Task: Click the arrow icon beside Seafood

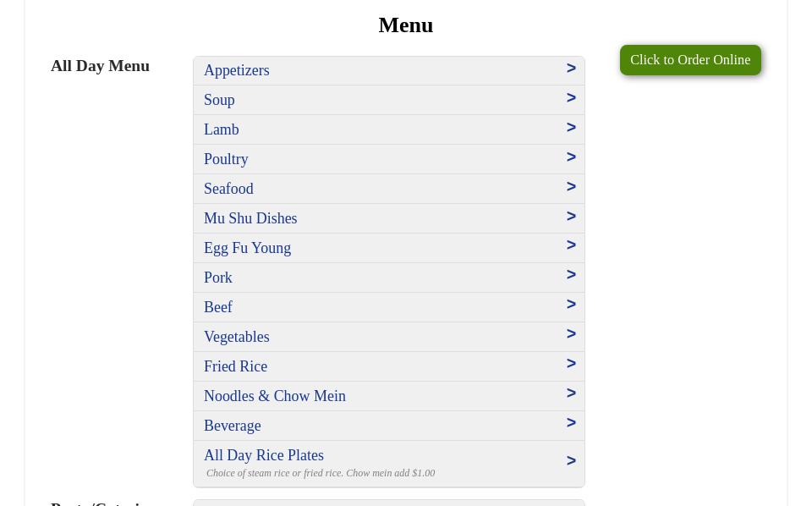Action: point(571,186)
